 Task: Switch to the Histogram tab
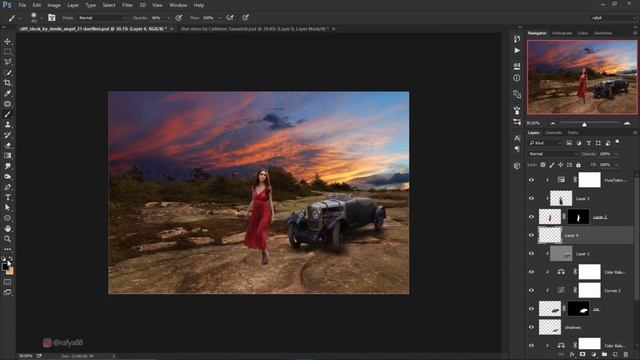click(562, 33)
